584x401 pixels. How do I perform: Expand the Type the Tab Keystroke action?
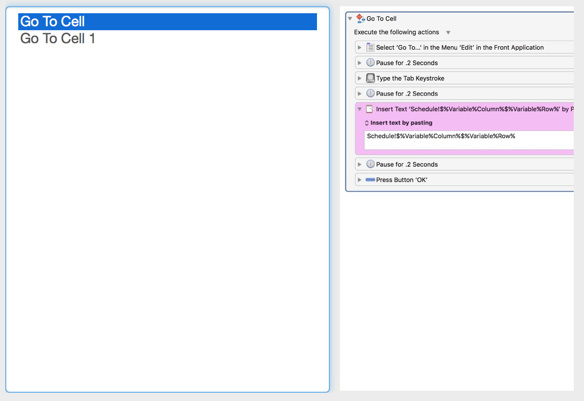tap(359, 78)
